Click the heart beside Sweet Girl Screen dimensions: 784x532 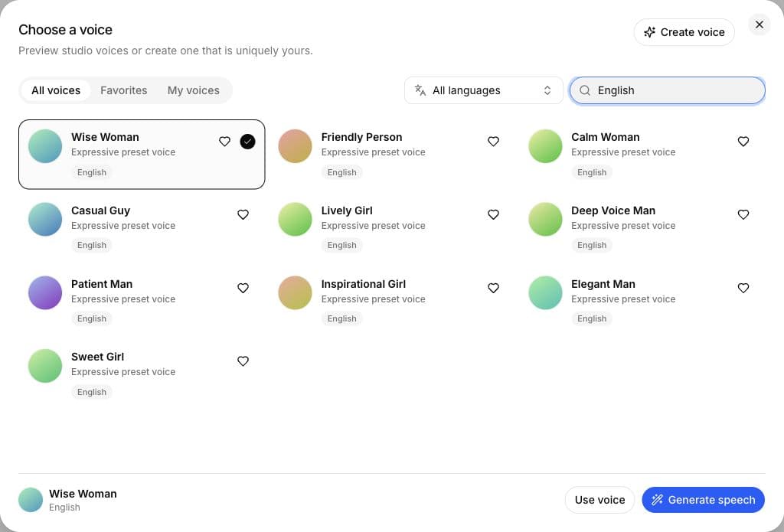pos(243,361)
